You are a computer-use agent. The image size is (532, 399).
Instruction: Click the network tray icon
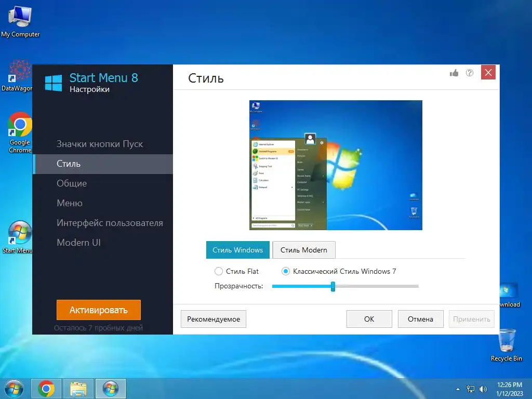click(471, 389)
